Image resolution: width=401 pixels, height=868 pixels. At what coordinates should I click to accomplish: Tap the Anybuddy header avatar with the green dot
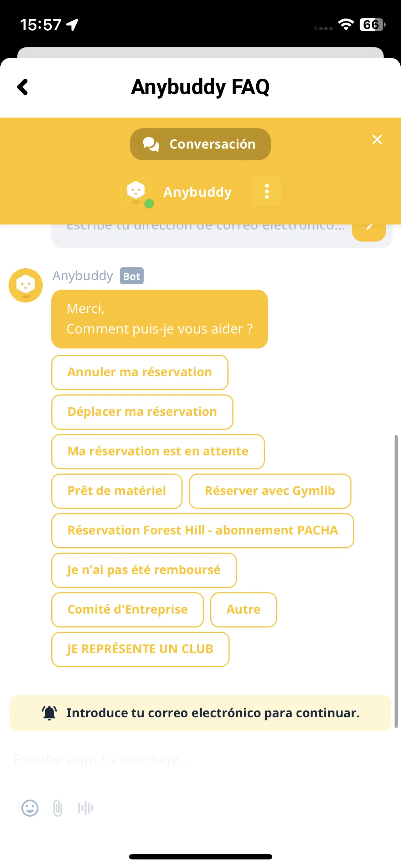click(136, 192)
